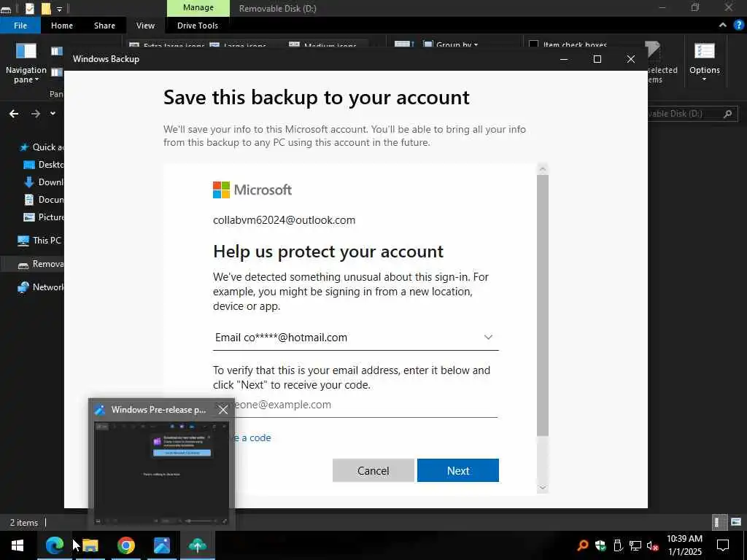Select This PC in navigation tree
The height and width of the screenshot is (560, 747).
[40, 241]
